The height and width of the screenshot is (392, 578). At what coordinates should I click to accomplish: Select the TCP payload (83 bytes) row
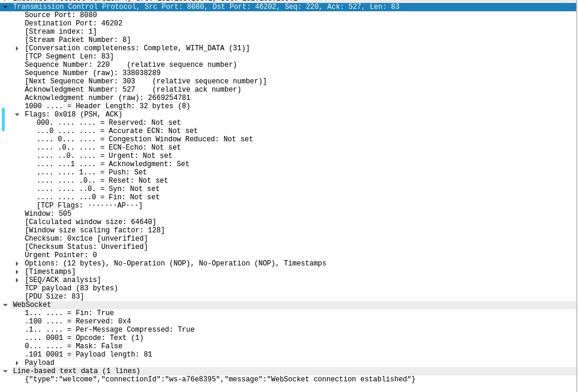pos(71,289)
